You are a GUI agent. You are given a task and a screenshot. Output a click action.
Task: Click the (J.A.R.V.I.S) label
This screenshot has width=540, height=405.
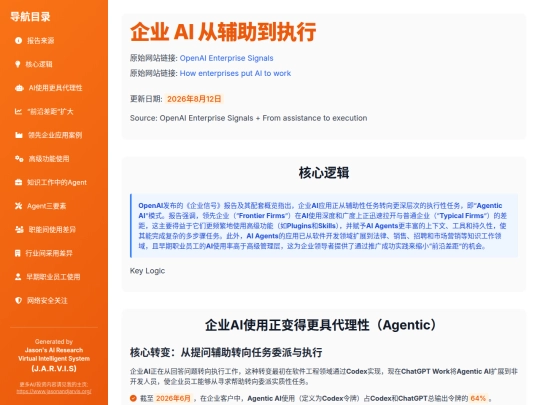pyautogui.click(x=54, y=368)
